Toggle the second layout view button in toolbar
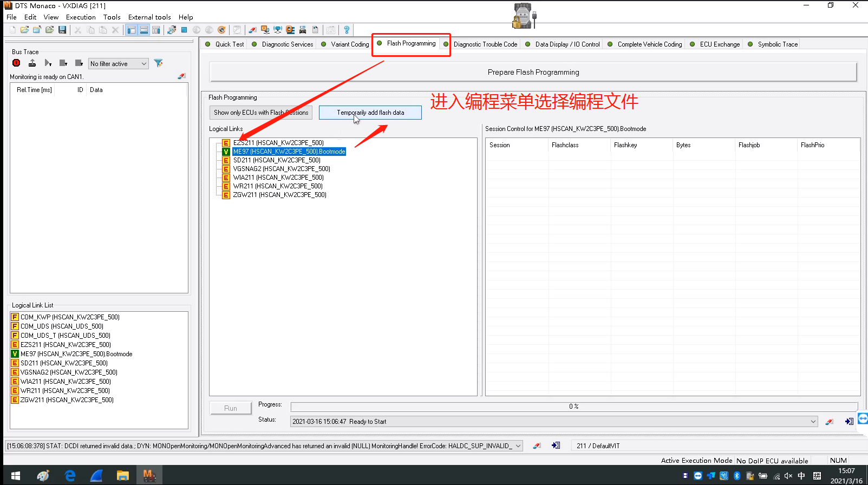This screenshot has height=485, width=868. 144,30
